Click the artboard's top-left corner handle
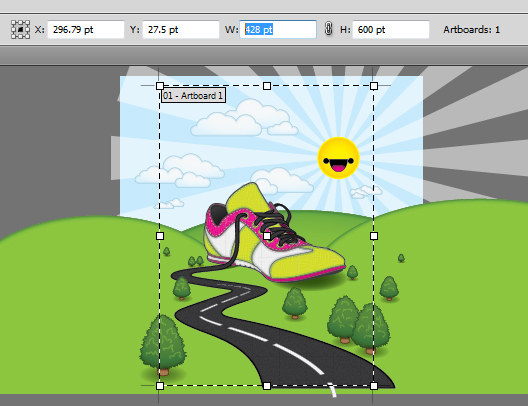This screenshot has height=406, width=528. [160, 86]
